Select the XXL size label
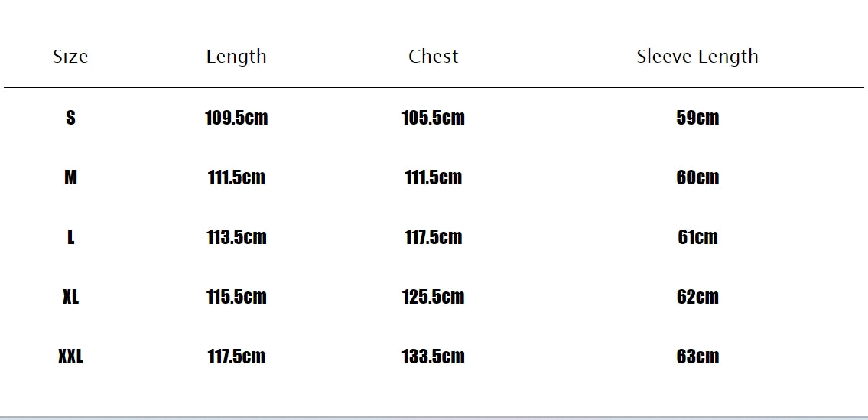Viewport: 868px width, 420px height. click(70, 357)
